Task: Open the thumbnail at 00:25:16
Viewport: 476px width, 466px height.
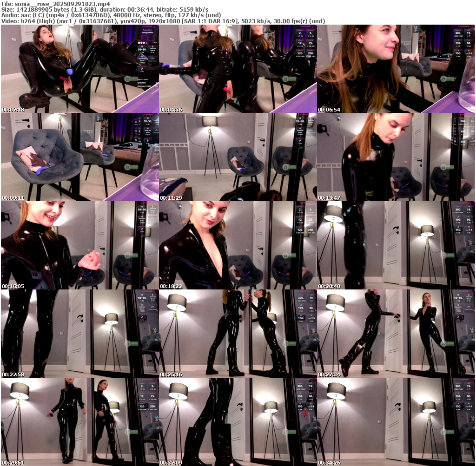Action: 238,334
